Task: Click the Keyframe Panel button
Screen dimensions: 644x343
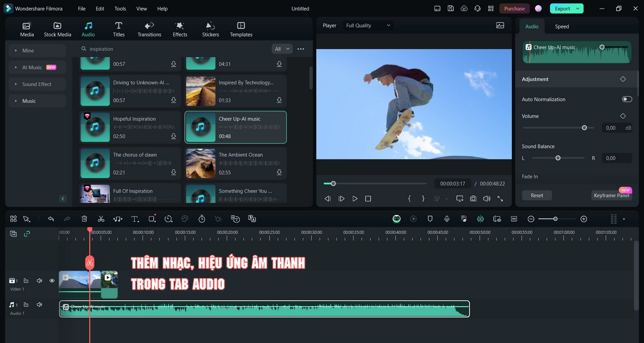Action: coord(611,196)
